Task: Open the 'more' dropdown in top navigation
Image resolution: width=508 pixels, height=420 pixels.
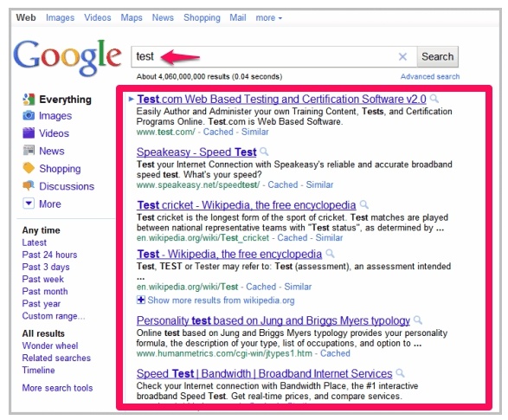Action: point(268,18)
